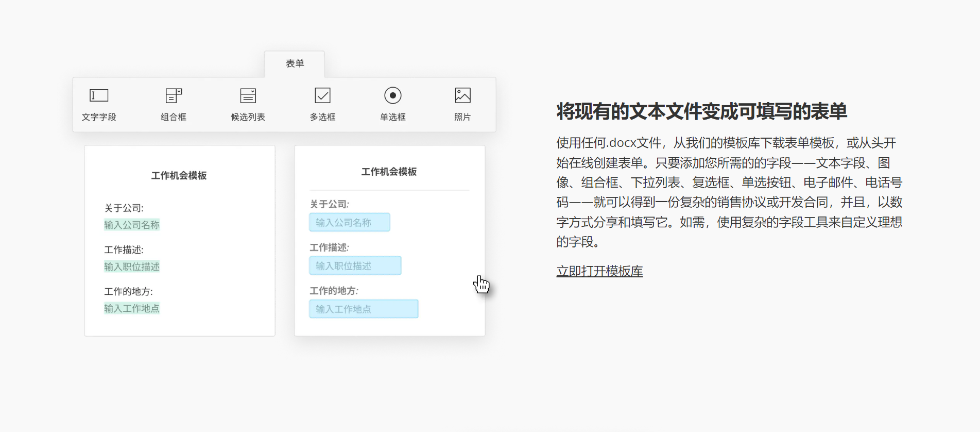Click 工作的地方: label in the right form
980x432 pixels.
(334, 291)
